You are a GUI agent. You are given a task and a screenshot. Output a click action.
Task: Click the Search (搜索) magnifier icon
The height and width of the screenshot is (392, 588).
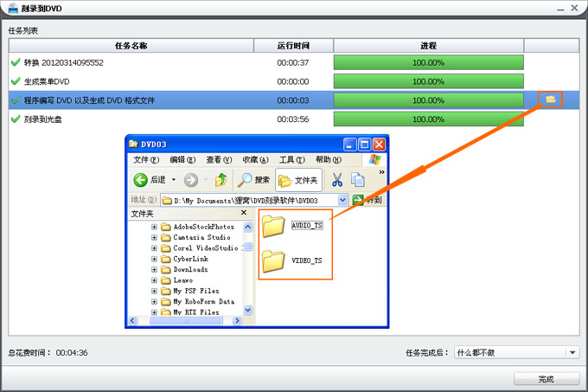tap(246, 180)
